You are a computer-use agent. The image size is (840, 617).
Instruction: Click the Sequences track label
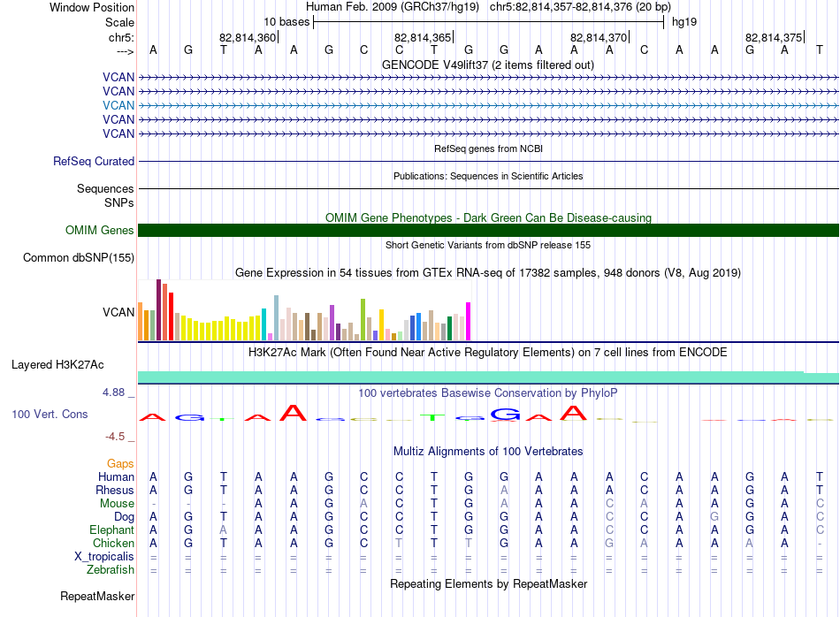coord(105,188)
